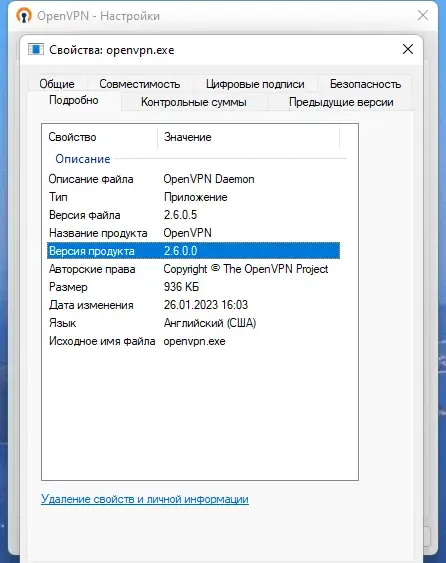Select the Название продукта row

click(x=193, y=233)
